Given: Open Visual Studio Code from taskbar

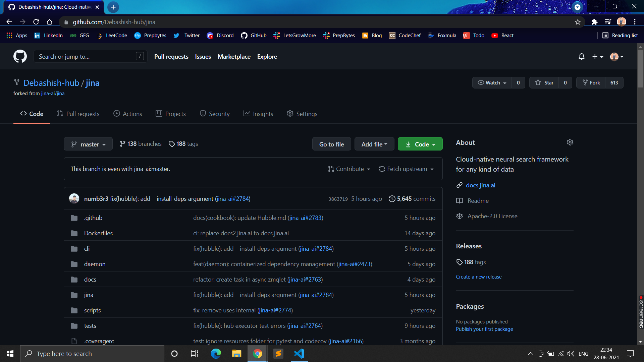Looking at the screenshot, I should pyautogui.click(x=299, y=354).
